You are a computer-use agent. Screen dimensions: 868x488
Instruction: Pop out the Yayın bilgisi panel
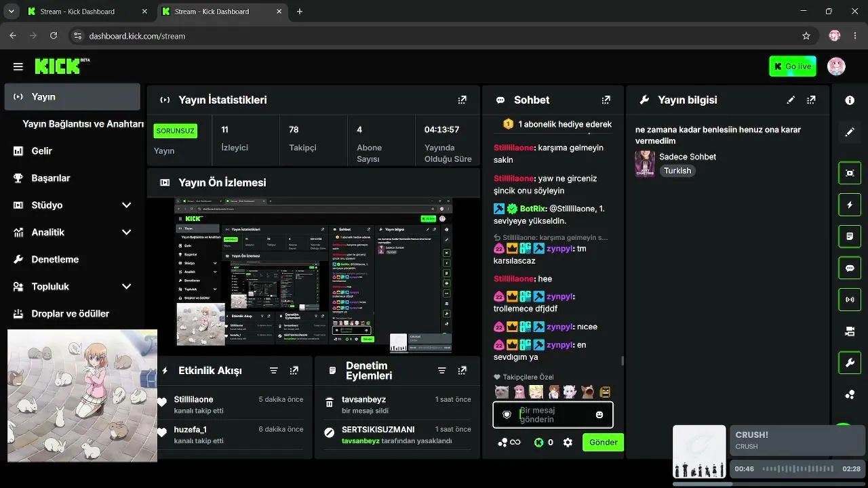(x=811, y=100)
